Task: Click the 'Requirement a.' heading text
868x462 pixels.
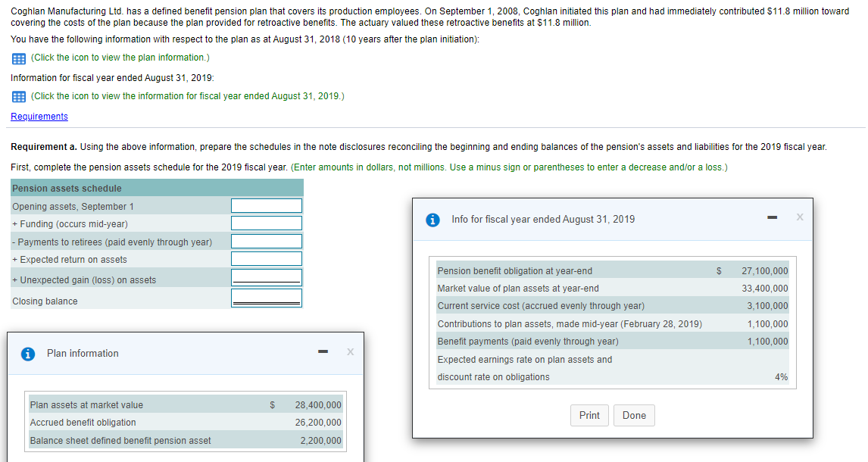Action: pos(44,147)
